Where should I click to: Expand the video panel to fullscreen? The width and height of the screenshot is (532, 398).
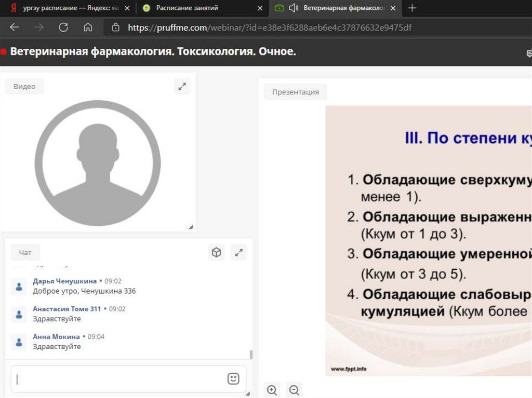(182, 87)
